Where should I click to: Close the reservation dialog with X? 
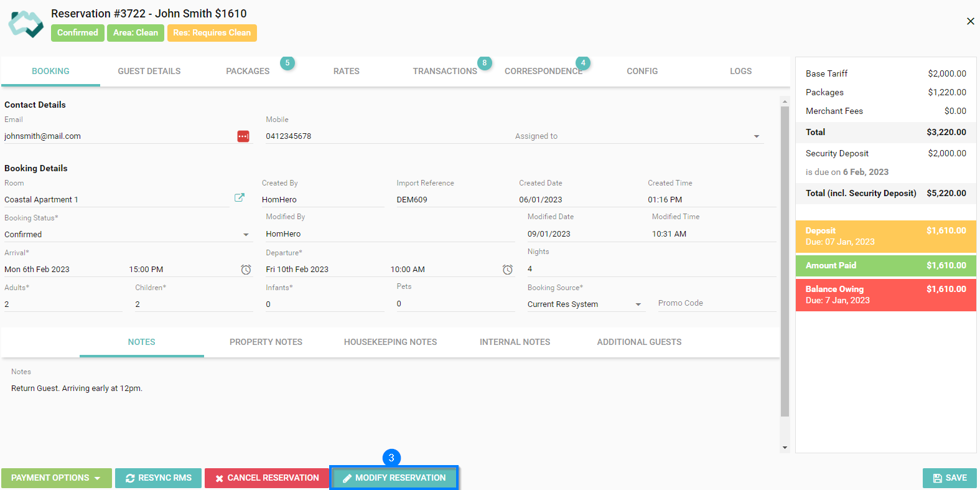pos(971,21)
